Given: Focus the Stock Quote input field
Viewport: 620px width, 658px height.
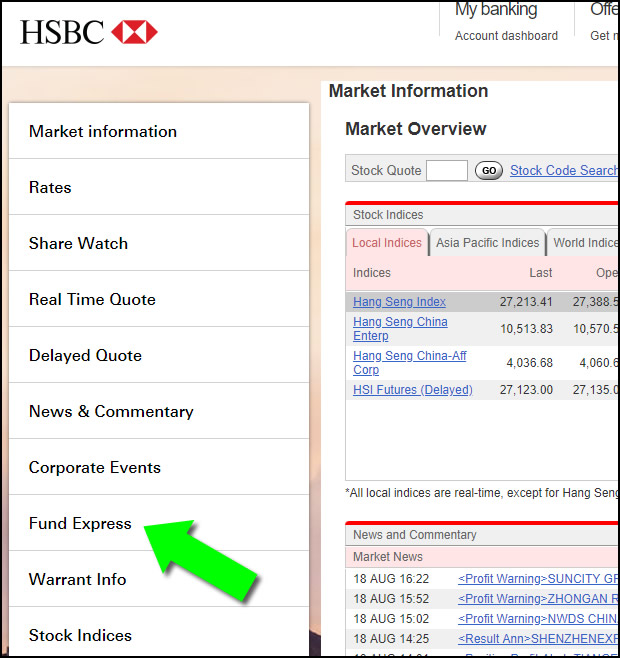Looking at the screenshot, I should [x=447, y=170].
